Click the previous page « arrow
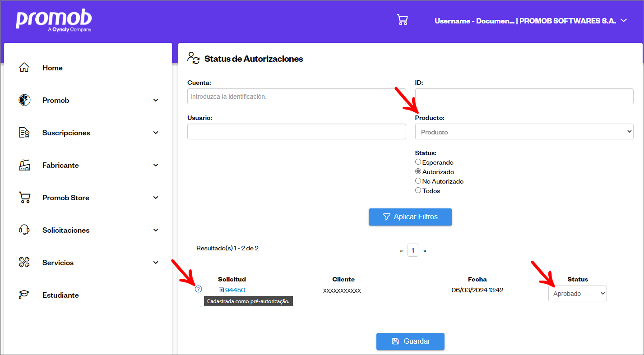 point(401,250)
